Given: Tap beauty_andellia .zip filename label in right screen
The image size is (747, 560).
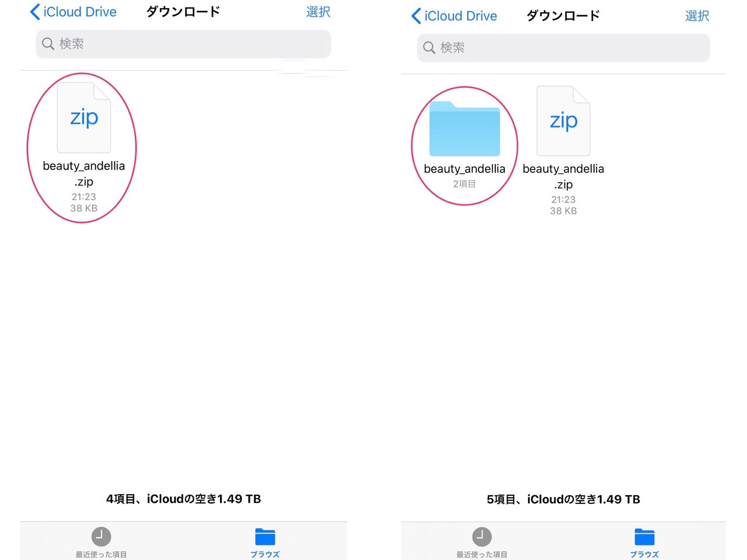Looking at the screenshot, I should 563,176.
